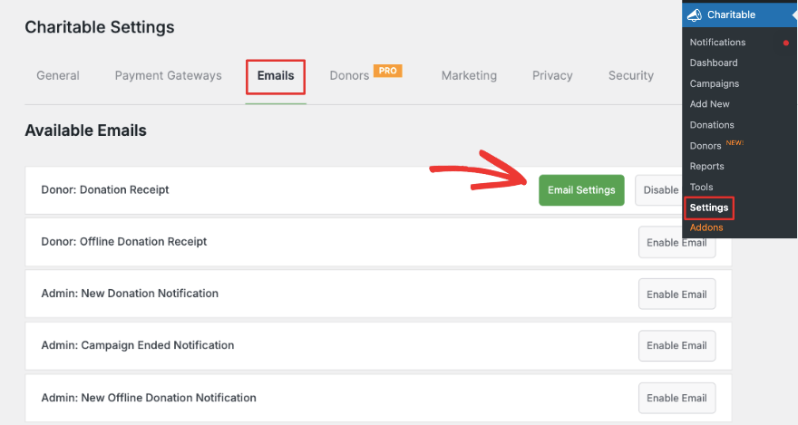Enable the New Donation Notification email
This screenshot has height=425, width=798.
tap(677, 294)
